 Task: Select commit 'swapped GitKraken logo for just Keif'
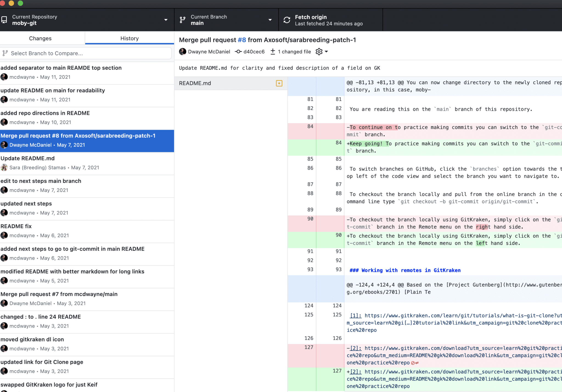pyautogui.click(x=87, y=385)
